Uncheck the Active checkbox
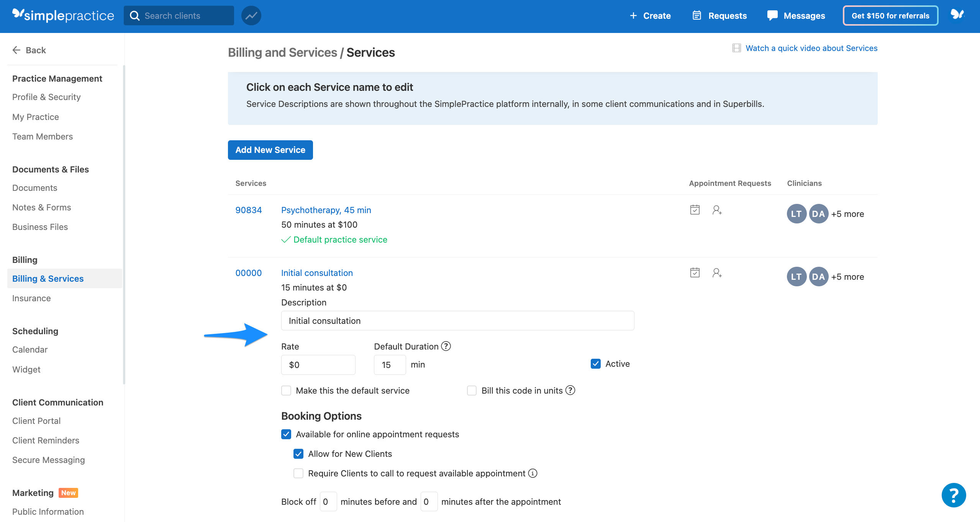The image size is (980, 522). tap(595, 364)
